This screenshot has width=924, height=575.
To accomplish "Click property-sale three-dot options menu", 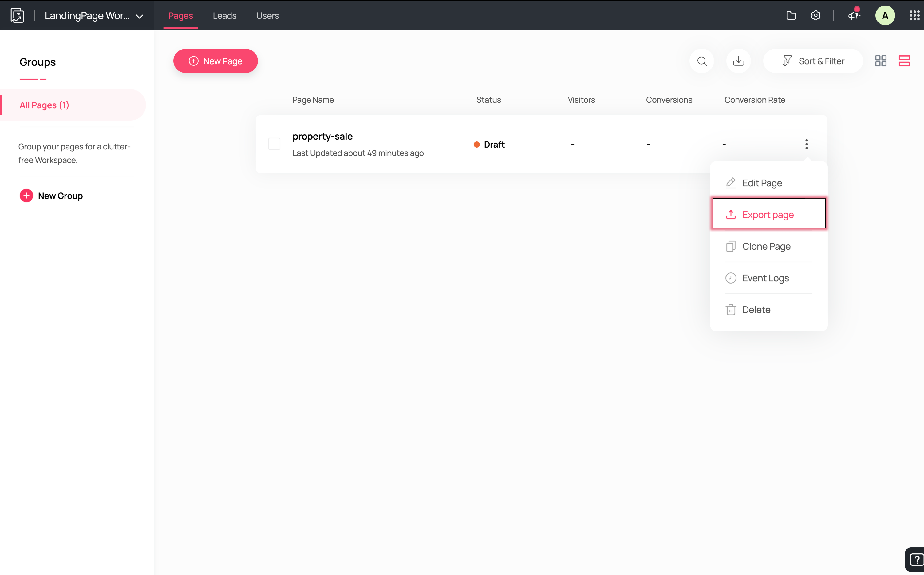I will 806,144.
